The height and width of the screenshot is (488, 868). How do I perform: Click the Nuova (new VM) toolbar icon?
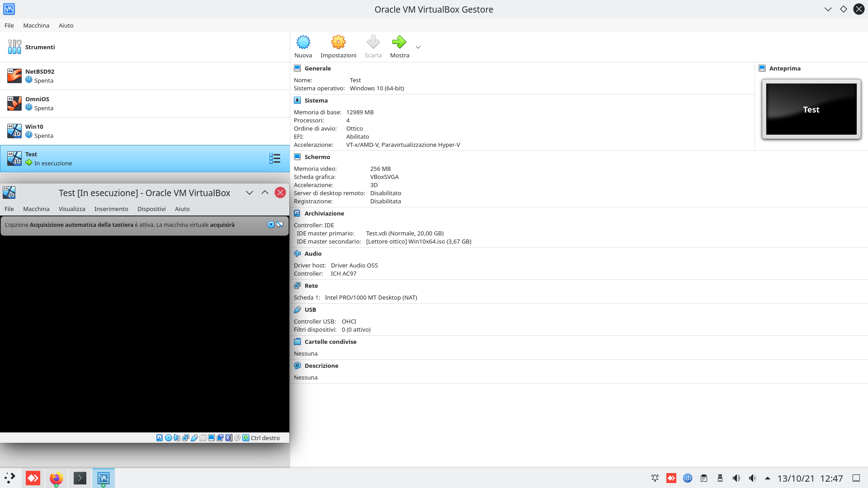click(303, 42)
